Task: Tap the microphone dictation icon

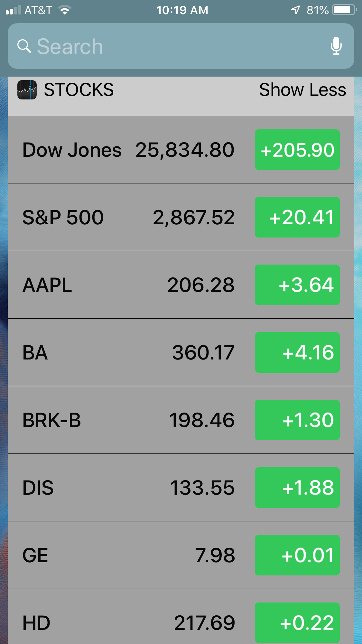Action: point(336,46)
